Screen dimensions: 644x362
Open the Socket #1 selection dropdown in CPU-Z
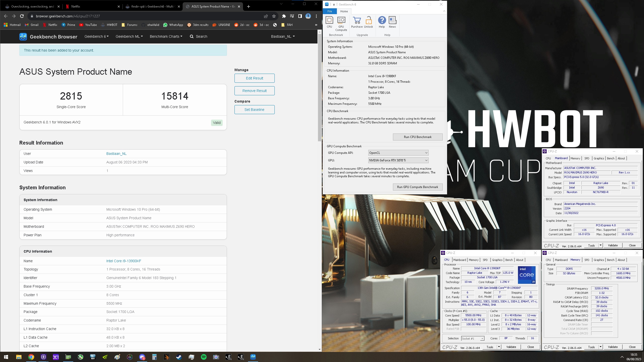[x=473, y=339]
